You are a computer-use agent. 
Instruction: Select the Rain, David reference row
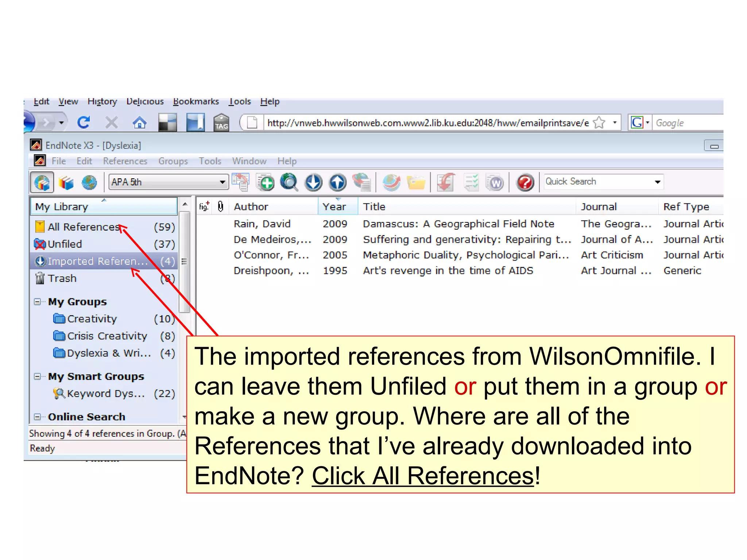click(460, 223)
